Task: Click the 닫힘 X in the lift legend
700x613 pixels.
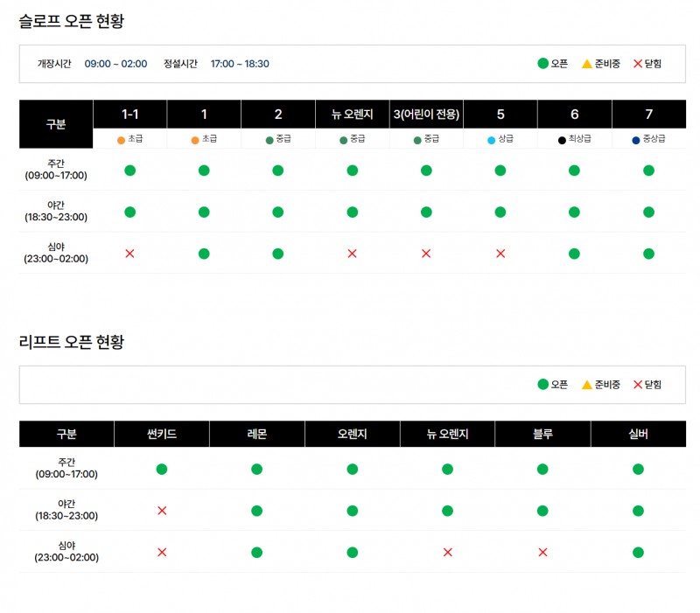Action: (638, 385)
